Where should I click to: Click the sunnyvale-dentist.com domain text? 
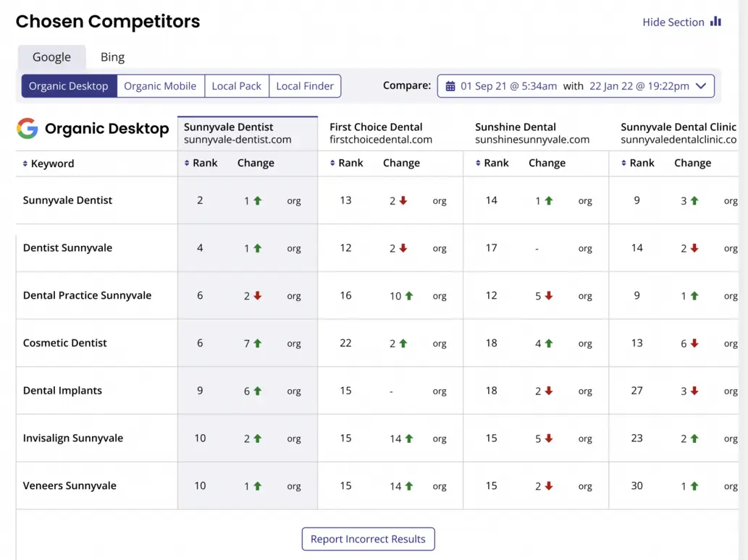(x=238, y=140)
